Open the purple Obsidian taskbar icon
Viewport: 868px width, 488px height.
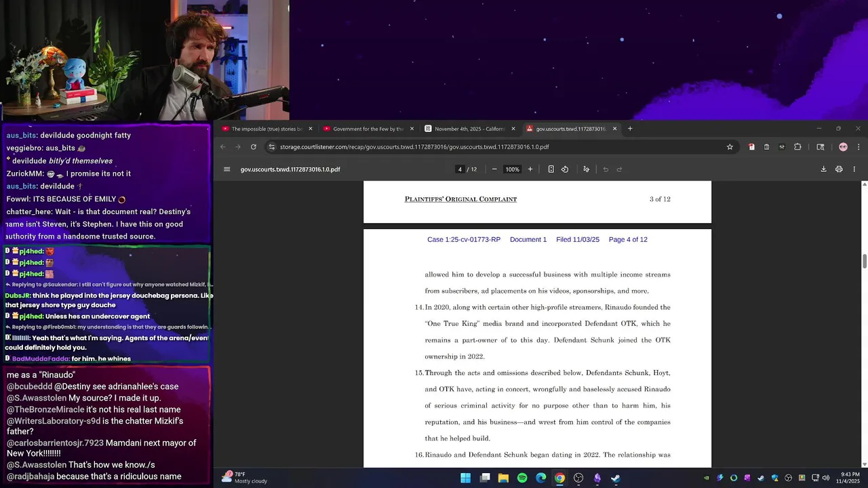click(x=597, y=478)
